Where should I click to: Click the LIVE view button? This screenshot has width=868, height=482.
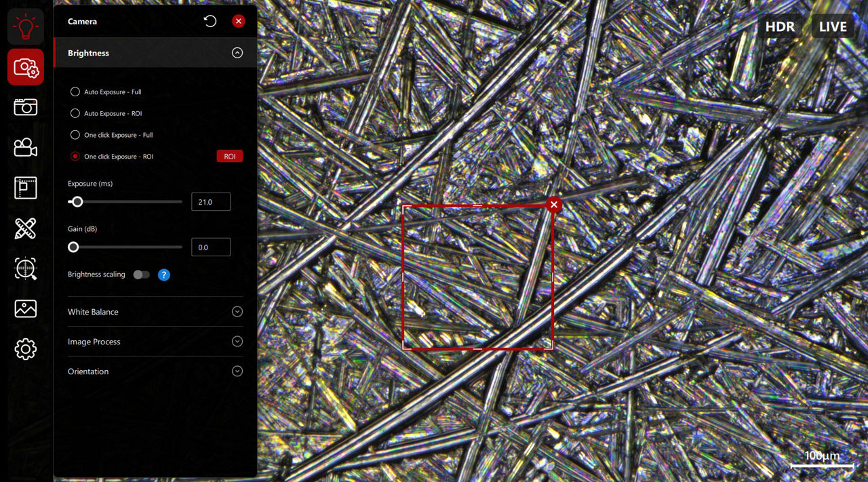pyautogui.click(x=833, y=26)
